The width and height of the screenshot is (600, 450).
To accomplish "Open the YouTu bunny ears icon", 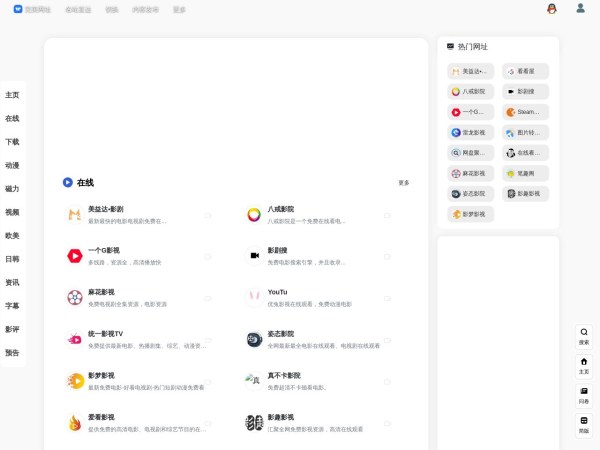I will 254,297.
